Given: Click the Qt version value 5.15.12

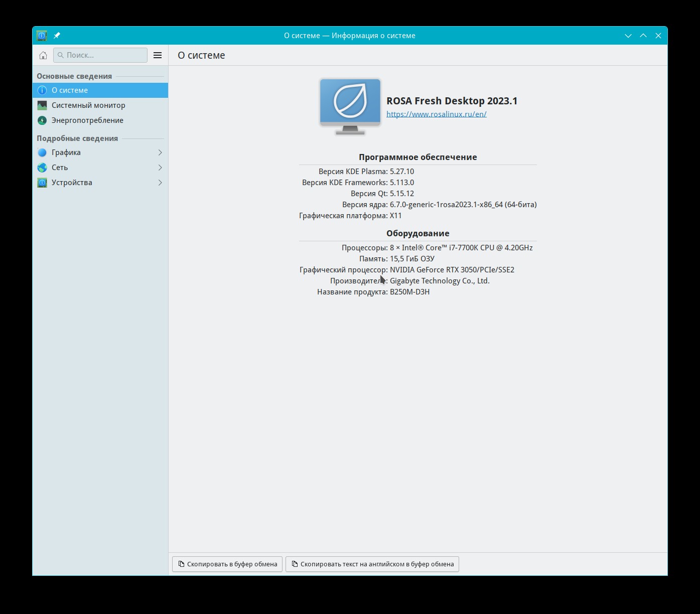Looking at the screenshot, I should point(402,194).
